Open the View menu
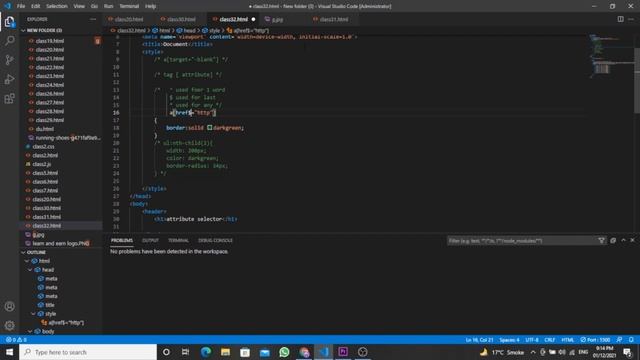Image resolution: width=640 pixels, height=360 pixels. pos(79,6)
